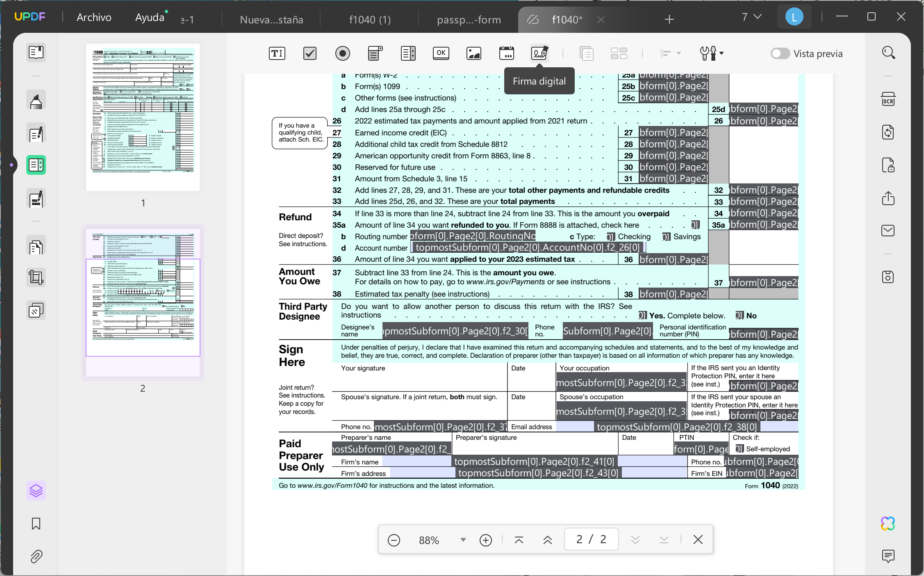Open the zoom percentage dropdown arrow

coord(463,540)
